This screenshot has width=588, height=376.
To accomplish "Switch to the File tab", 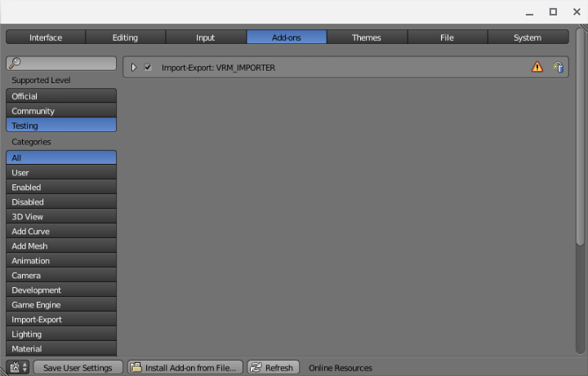I will tap(448, 37).
